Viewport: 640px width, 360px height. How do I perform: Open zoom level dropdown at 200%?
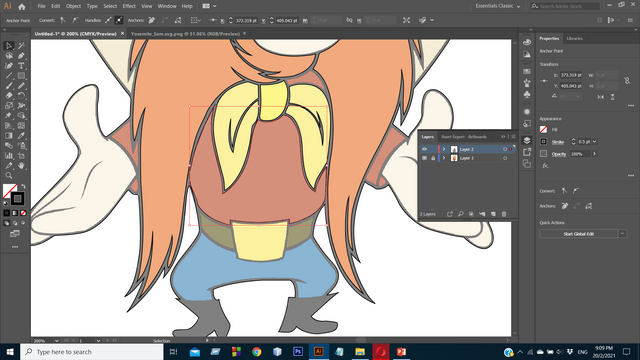pos(56,340)
